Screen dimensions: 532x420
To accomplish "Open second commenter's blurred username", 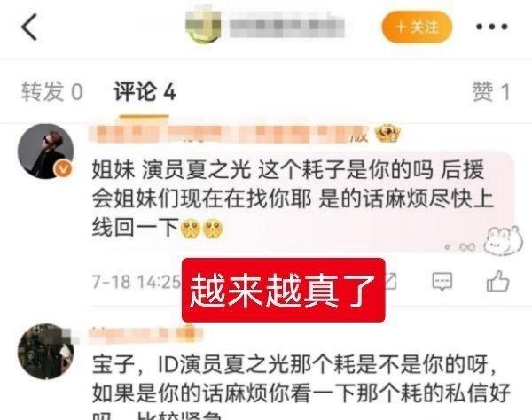I will (x=146, y=333).
